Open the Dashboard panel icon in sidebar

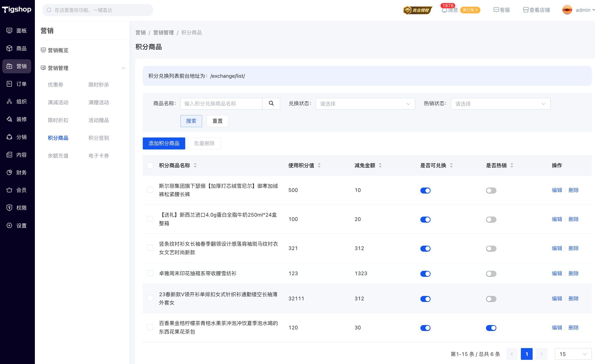click(x=9, y=31)
